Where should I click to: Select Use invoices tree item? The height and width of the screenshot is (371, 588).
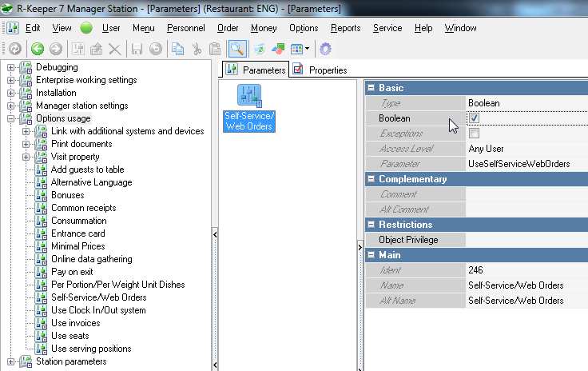76,323
